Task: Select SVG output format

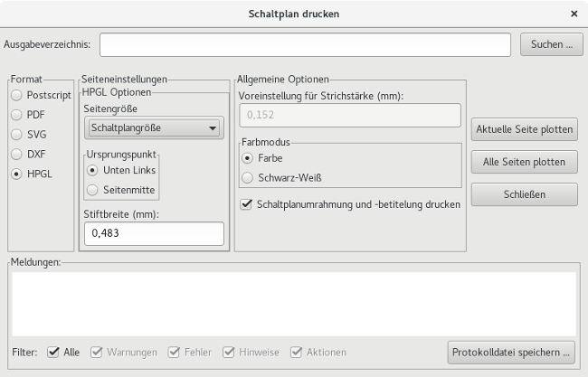Action: pyautogui.click(x=16, y=135)
